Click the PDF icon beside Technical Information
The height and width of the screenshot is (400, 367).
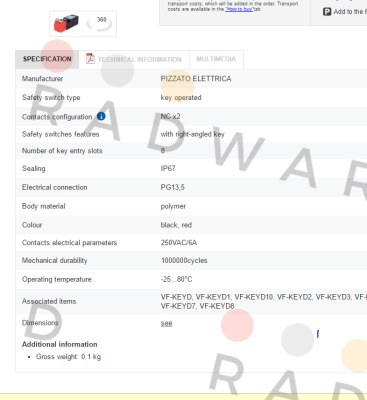click(x=90, y=59)
